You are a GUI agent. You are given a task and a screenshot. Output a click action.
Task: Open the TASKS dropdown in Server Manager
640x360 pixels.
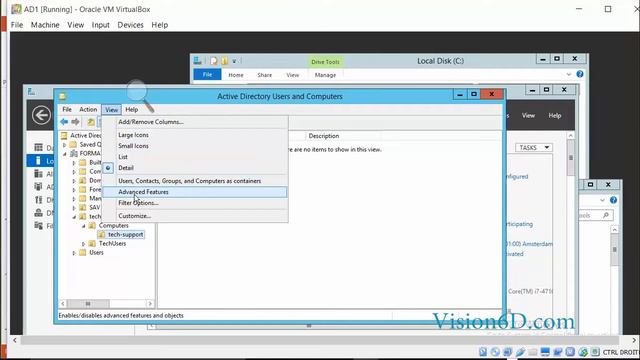pos(534,147)
